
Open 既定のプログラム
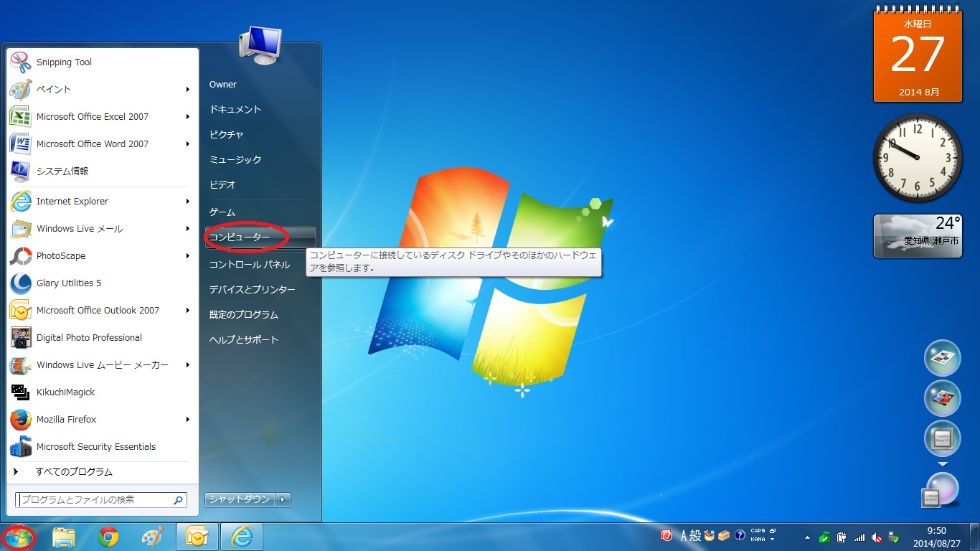[x=260, y=315]
